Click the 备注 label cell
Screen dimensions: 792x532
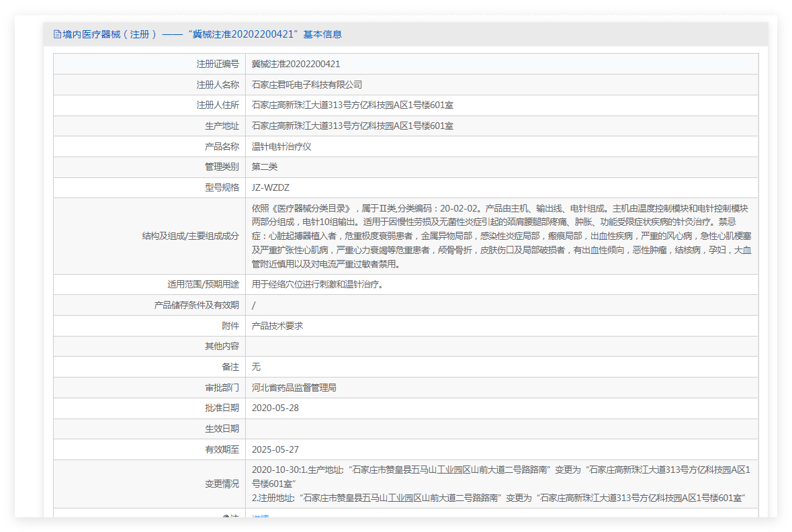coord(150,367)
